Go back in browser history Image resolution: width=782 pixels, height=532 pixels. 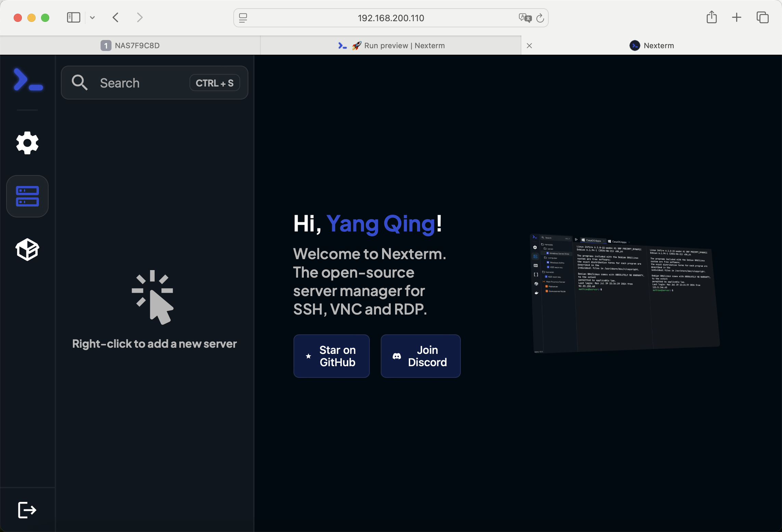click(116, 17)
